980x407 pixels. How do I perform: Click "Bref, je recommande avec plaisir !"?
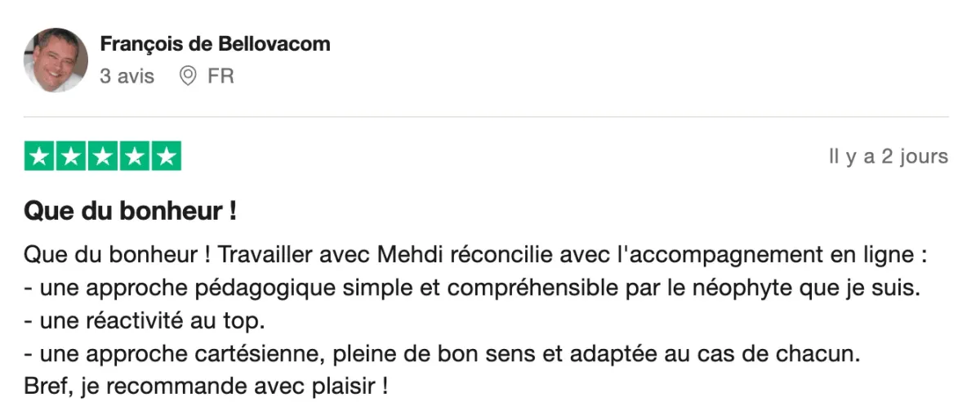[205, 385]
